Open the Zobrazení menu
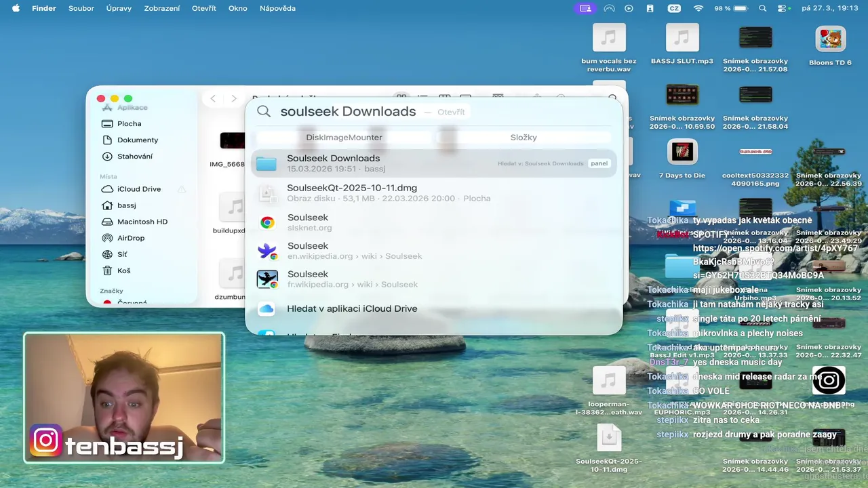The width and height of the screenshot is (868, 488). click(162, 8)
